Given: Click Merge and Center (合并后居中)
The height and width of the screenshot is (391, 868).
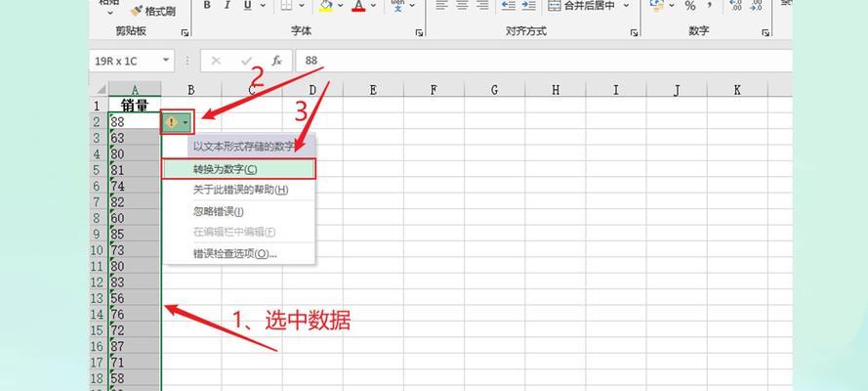Looking at the screenshot, I should 582,6.
